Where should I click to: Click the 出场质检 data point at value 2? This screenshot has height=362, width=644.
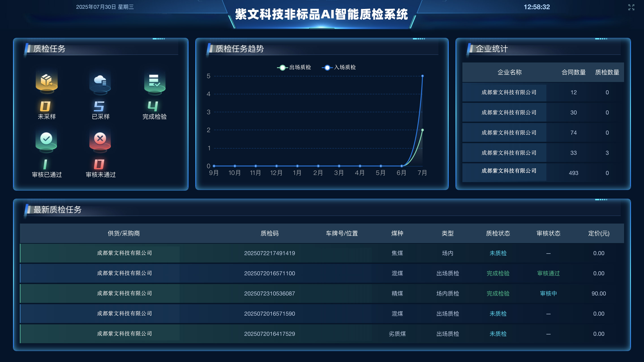[x=422, y=130]
